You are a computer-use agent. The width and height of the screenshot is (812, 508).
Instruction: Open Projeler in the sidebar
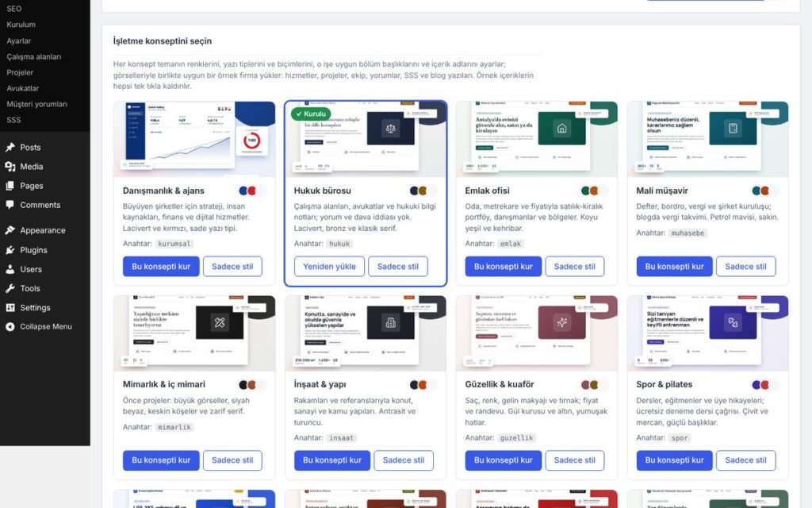pyautogui.click(x=20, y=72)
